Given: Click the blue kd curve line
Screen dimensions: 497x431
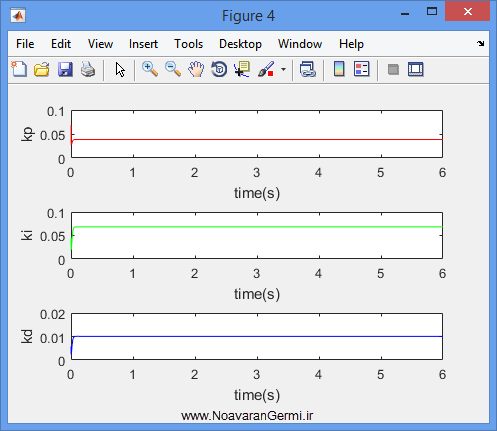Looking at the screenshot, I should tap(257, 336).
